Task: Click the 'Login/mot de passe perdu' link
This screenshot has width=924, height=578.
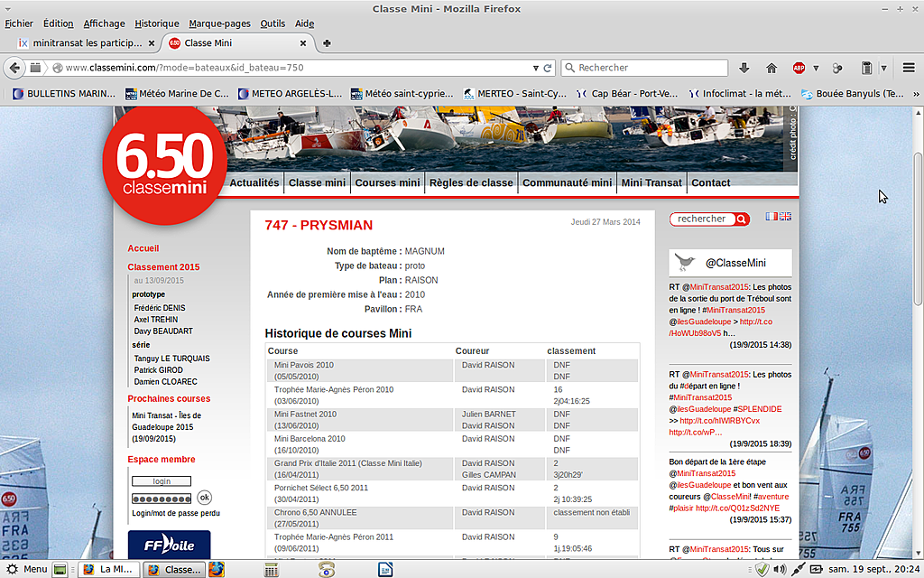Action: (176, 513)
